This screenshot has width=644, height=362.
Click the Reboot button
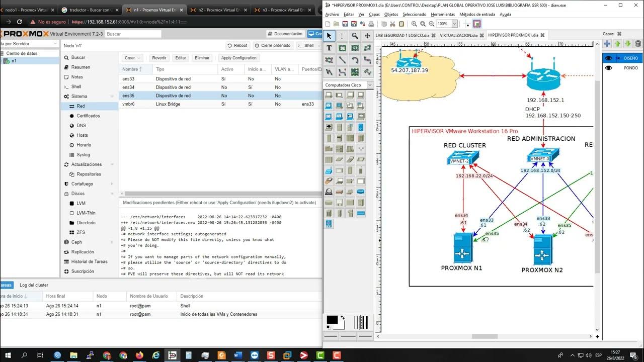click(x=237, y=45)
